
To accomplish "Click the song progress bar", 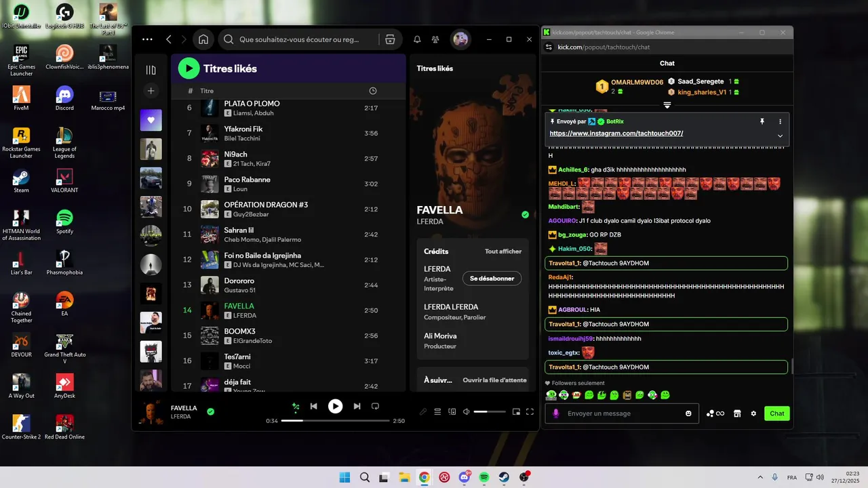I will tap(335, 421).
